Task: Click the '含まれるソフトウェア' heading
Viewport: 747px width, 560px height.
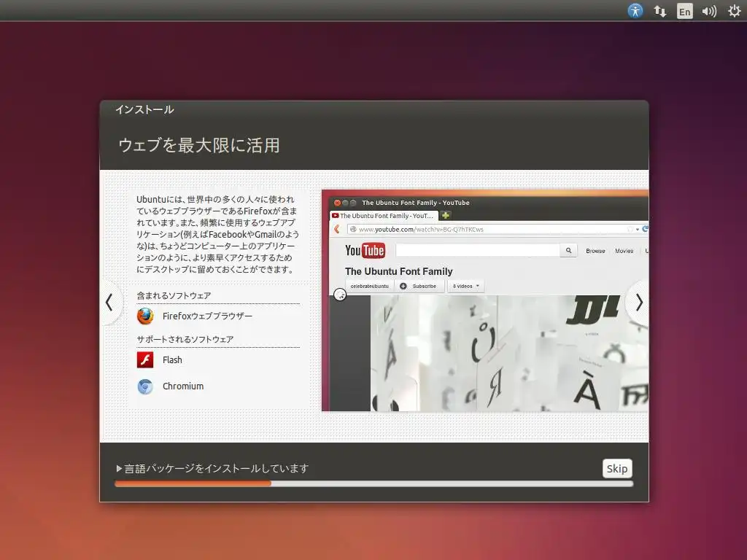Action: coord(174,296)
